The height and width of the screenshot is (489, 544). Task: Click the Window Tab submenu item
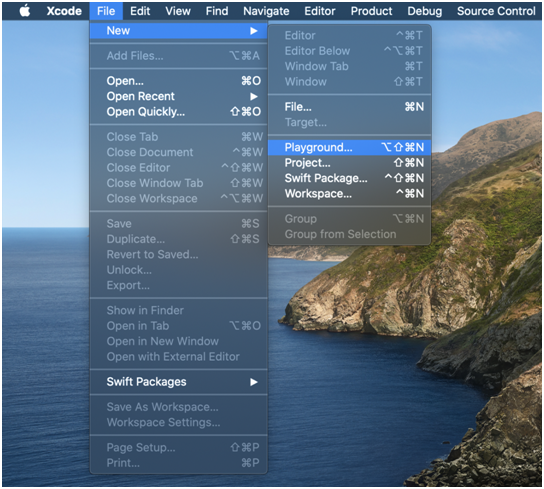tap(349, 66)
